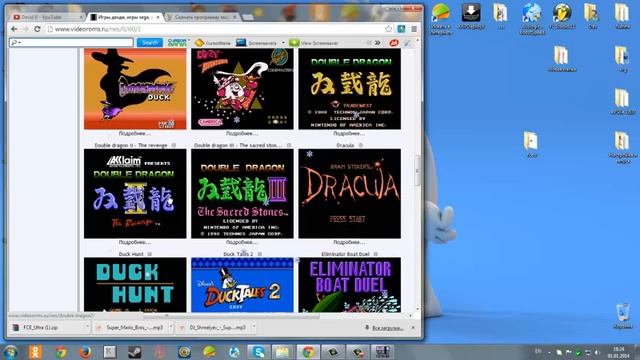
Task: Open Skype from the taskbar
Action: 258,352
